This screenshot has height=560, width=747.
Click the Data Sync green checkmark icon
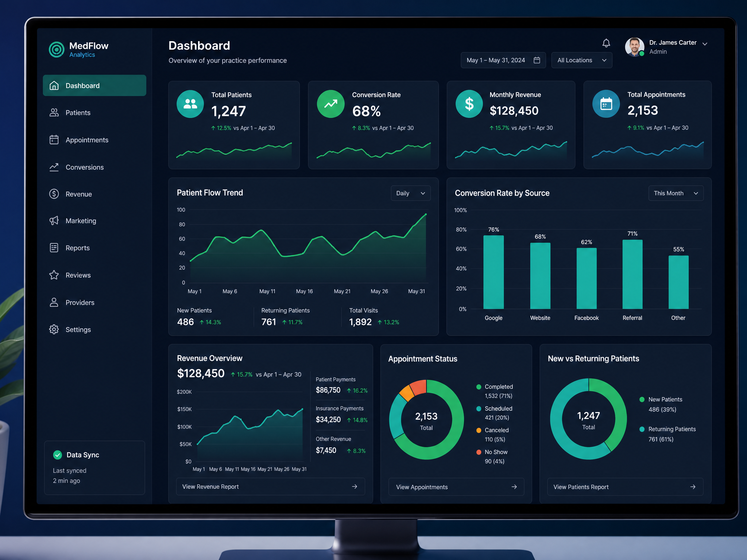coord(58,455)
